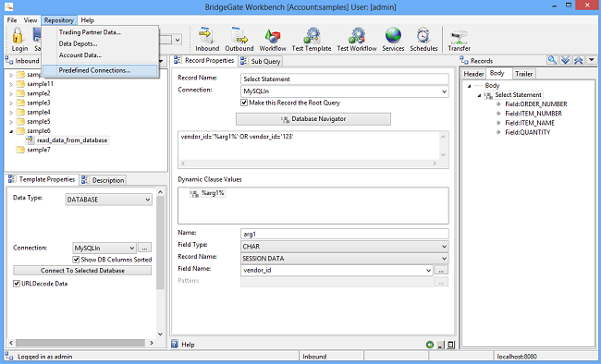This screenshot has width=601, height=364.
Task: Click collapse-all double up arrows in Records
Action: click(579, 60)
